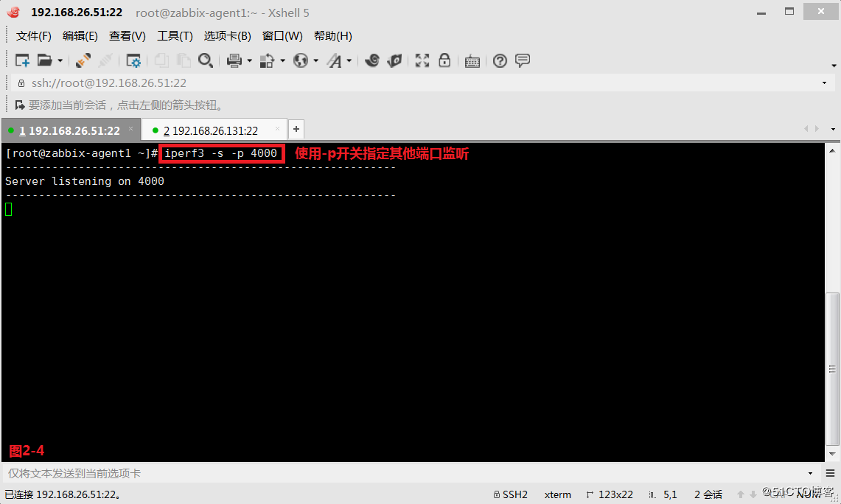This screenshot has width=841, height=504.
Task: Add a new tab with plus button
Action: click(x=296, y=129)
